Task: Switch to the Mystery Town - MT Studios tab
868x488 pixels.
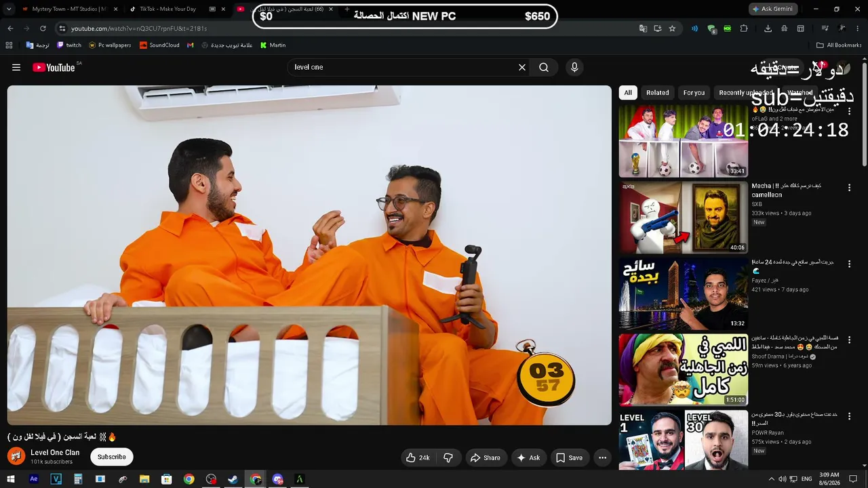Action: click(70, 9)
